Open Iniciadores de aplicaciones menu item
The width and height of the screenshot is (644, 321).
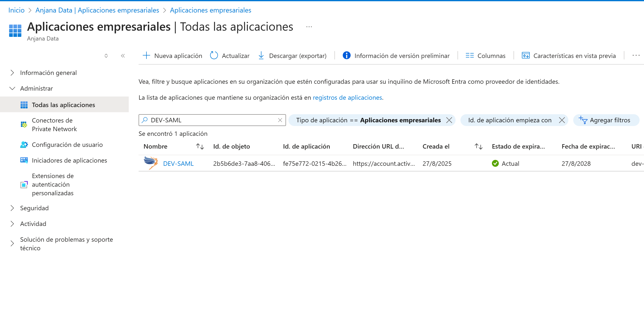[69, 160]
